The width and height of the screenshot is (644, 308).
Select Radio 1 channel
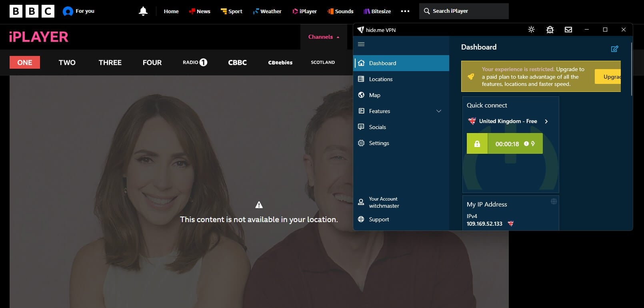point(195,62)
